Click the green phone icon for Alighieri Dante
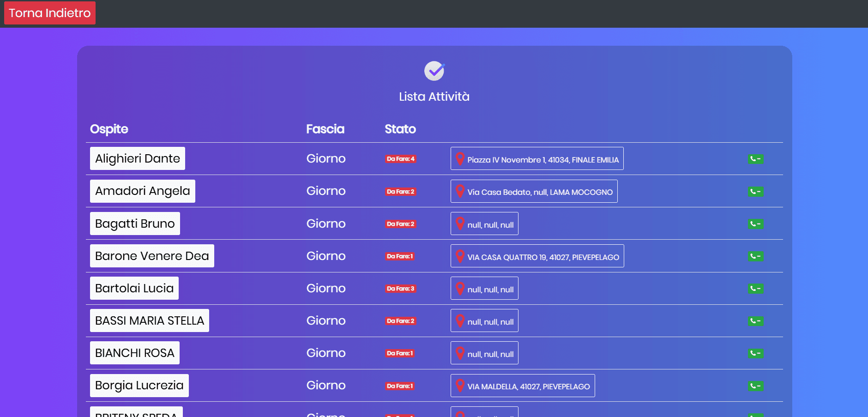This screenshot has width=868, height=417. 755,159
